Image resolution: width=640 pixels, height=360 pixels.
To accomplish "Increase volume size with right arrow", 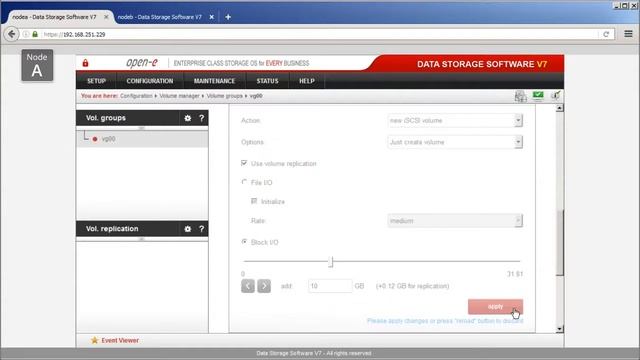I will click(x=264, y=286).
